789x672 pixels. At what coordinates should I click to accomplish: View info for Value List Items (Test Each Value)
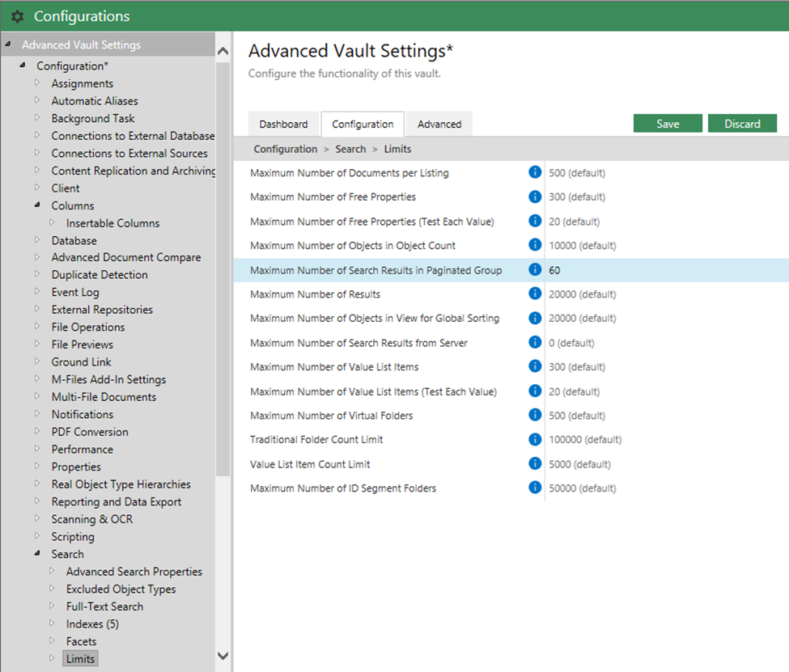[535, 391]
